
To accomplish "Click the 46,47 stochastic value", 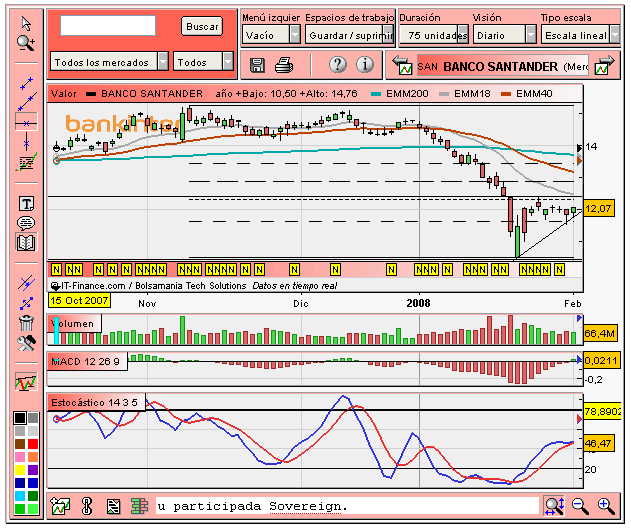I will pyautogui.click(x=598, y=443).
